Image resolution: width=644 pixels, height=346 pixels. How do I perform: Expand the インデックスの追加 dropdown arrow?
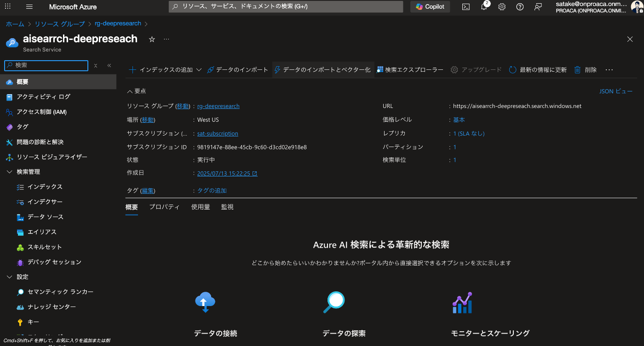[x=199, y=70]
